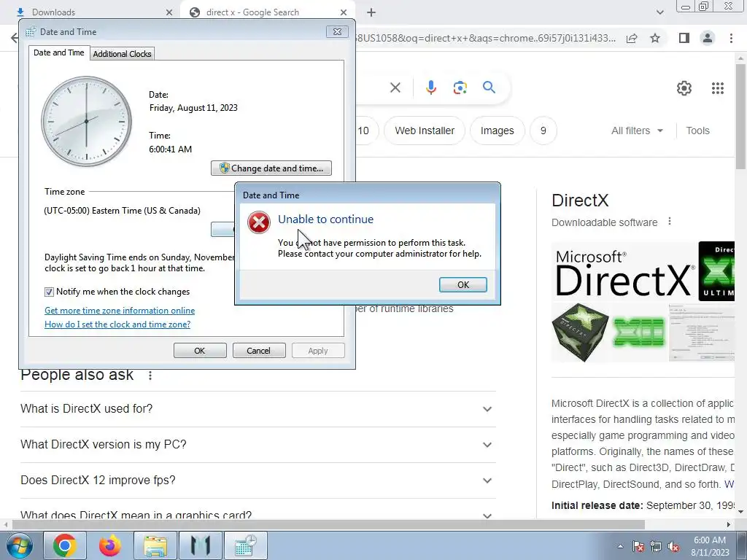Click OK in the main Date and Time window
This screenshot has width=747, height=560.
point(200,351)
